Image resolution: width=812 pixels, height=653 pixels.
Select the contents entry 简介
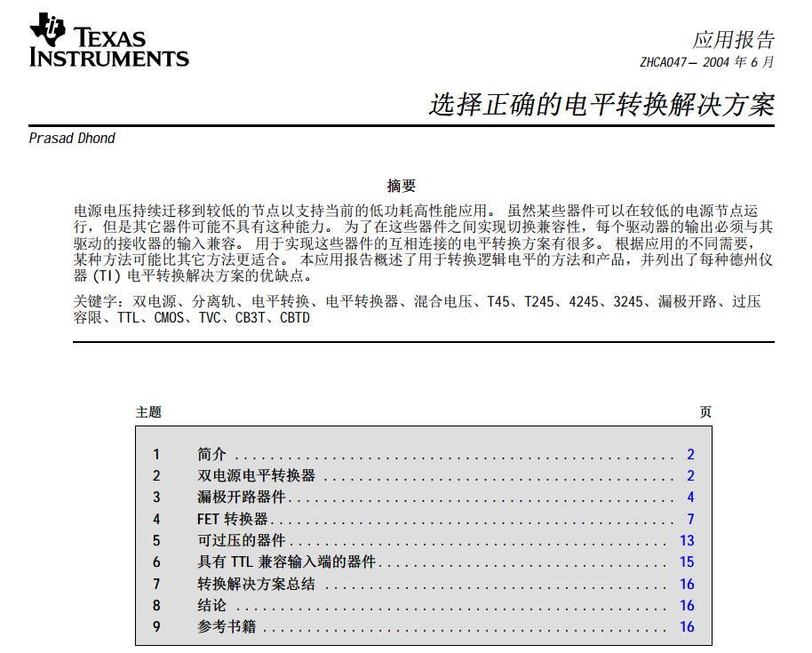(x=211, y=454)
